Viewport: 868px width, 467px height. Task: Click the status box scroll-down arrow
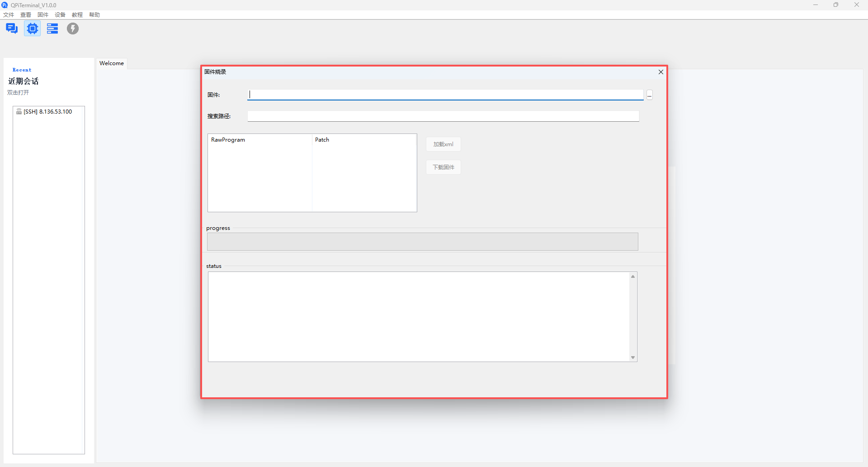pos(633,357)
